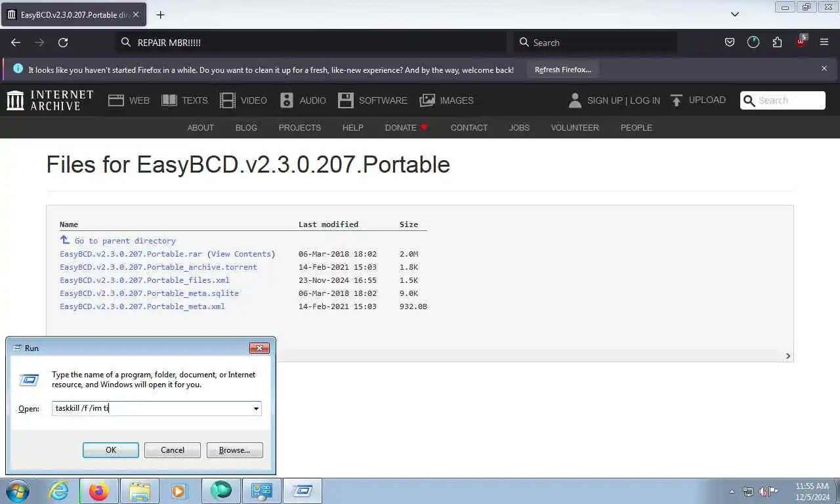Open the Internet Archive logo home link
Viewport: 840px width, 504px height.
(x=50, y=100)
